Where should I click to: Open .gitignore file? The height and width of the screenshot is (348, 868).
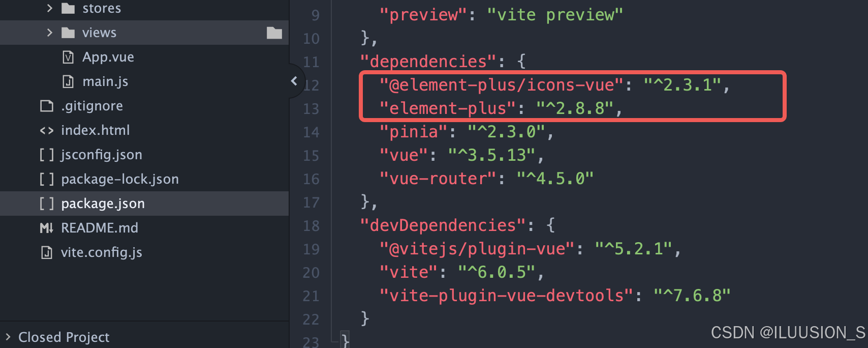(x=92, y=106)
